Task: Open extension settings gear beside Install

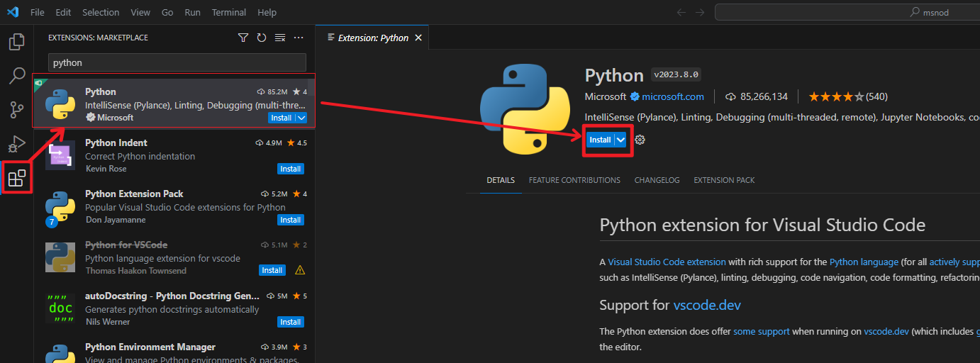Action: pos(640,140)
